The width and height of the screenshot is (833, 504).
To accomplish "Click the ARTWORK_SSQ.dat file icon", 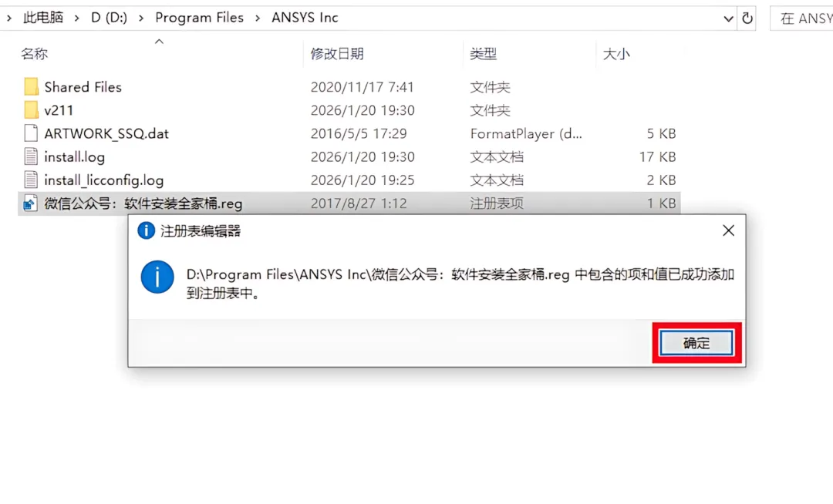I will point(31,133).
